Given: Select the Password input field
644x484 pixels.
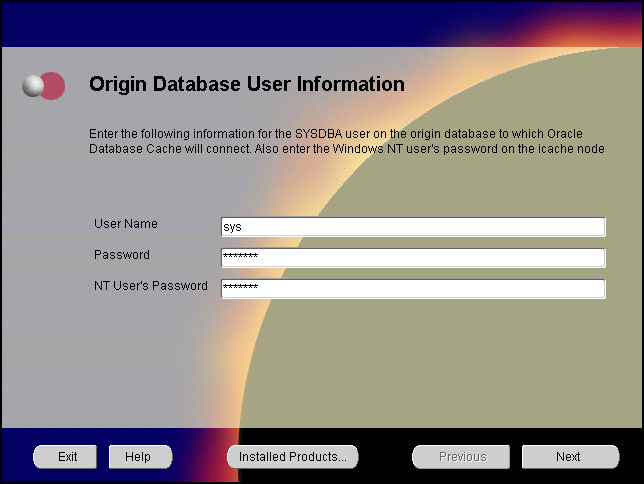Looking at the screenshot, I should tap(413, 258).
